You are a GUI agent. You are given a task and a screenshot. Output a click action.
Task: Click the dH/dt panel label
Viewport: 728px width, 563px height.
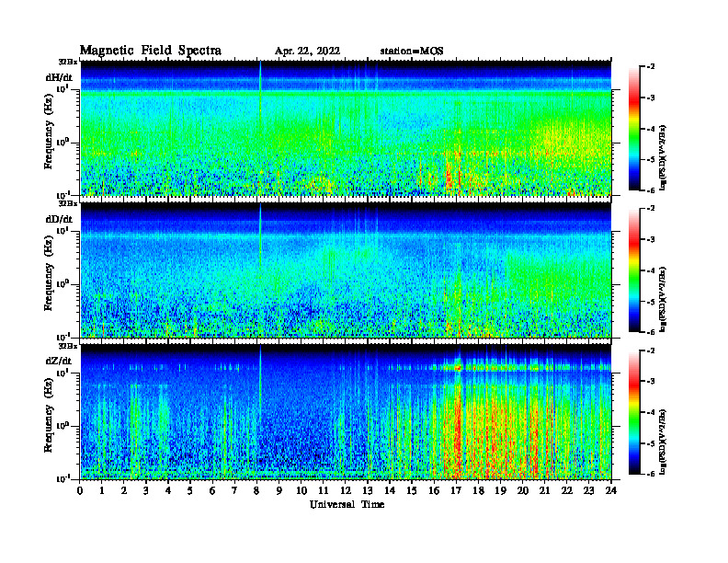pos(59,77)
